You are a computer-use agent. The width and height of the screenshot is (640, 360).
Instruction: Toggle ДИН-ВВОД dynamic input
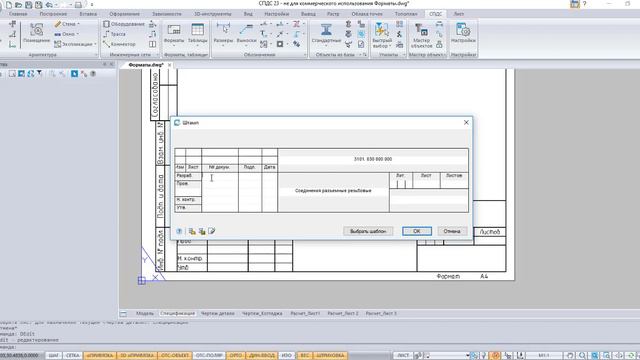(x=262, y=356)
